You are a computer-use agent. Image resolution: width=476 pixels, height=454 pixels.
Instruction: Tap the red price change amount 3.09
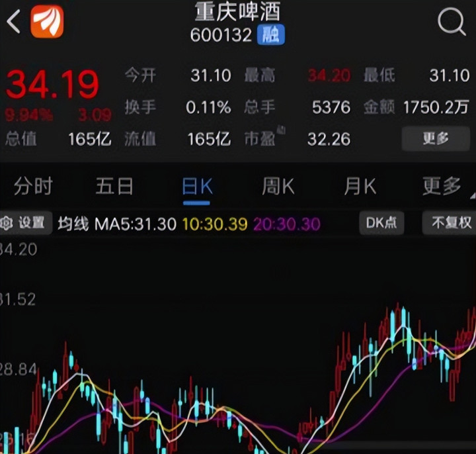[95, 115]
